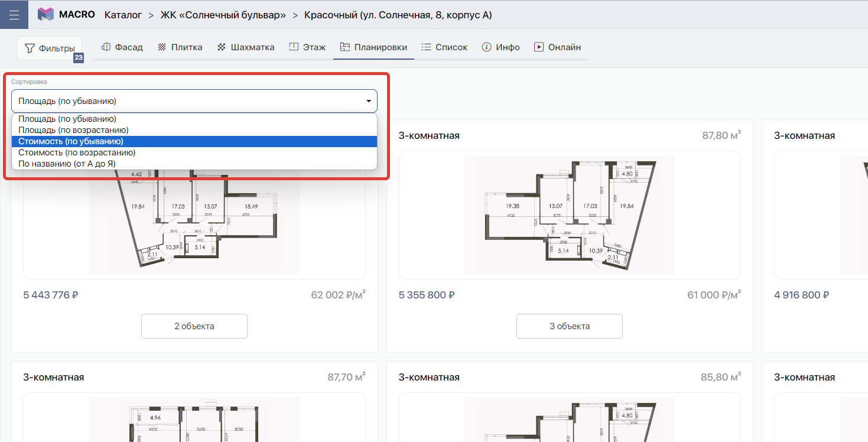
Task: Click the MACRO logo icon
Action: [x=45, y=15]
